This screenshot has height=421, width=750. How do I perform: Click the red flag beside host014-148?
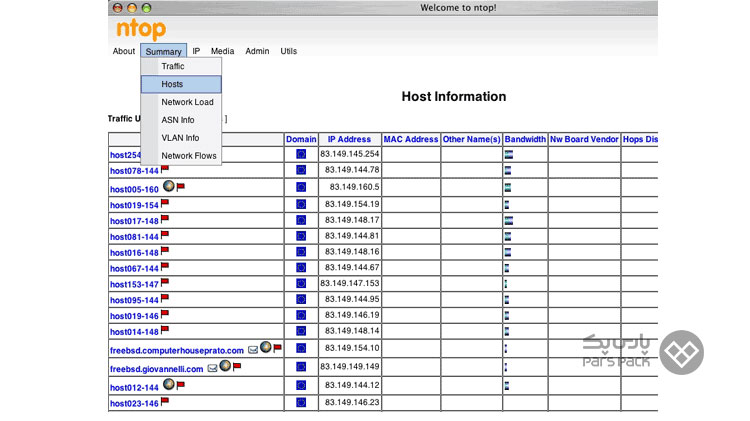[165, 329]
